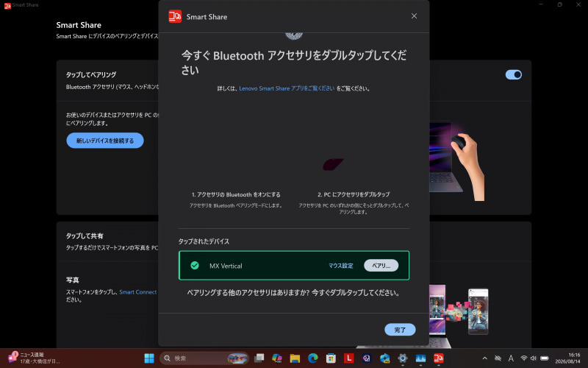Launch Microsoft Edge from the taskbar
This screenshot has height=368, width=588.
coord(313,358)
